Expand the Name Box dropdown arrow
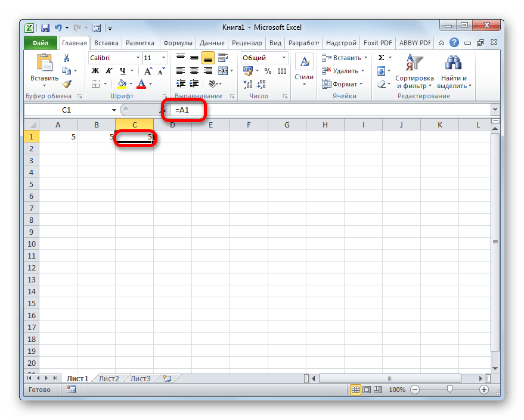This screenshot has height=420, width=524. click(x=114, y=110)
